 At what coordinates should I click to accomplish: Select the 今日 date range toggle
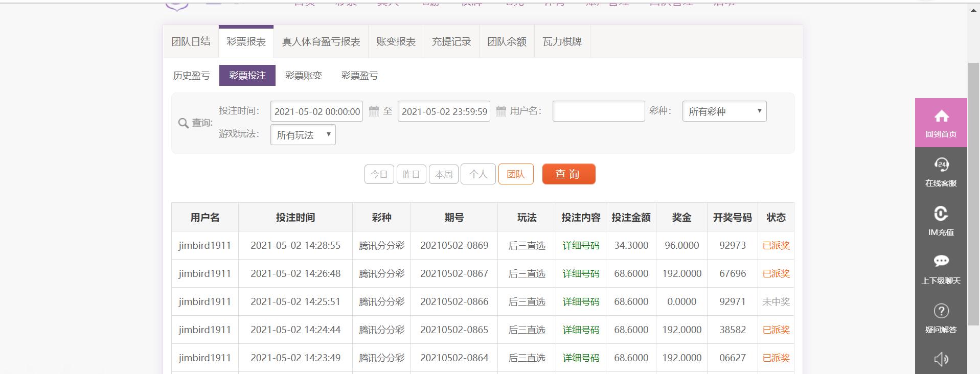pyautogui.click(x=379, y=174)
